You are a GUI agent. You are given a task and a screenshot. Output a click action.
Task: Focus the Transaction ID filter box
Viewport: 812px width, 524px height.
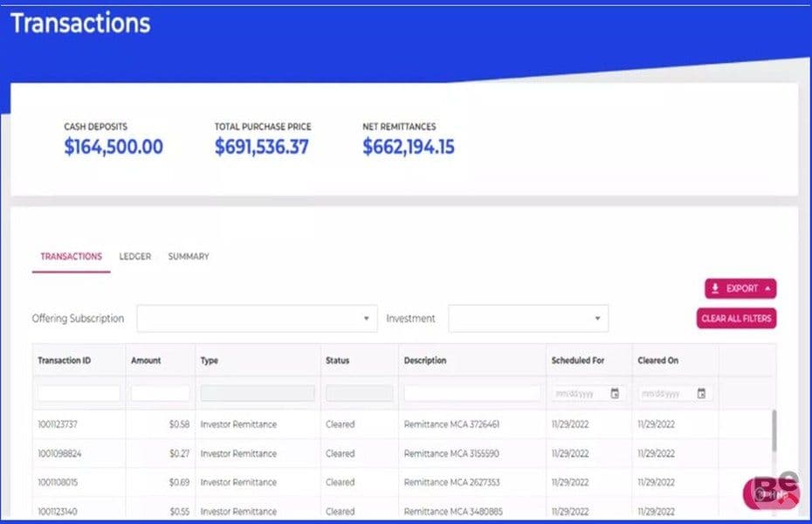click(x=79, y=394)
